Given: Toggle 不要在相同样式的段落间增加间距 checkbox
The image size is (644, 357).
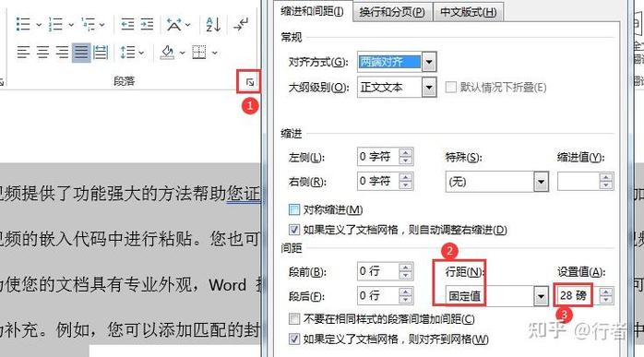Looking at the screenshot, I should coord(294,319).
